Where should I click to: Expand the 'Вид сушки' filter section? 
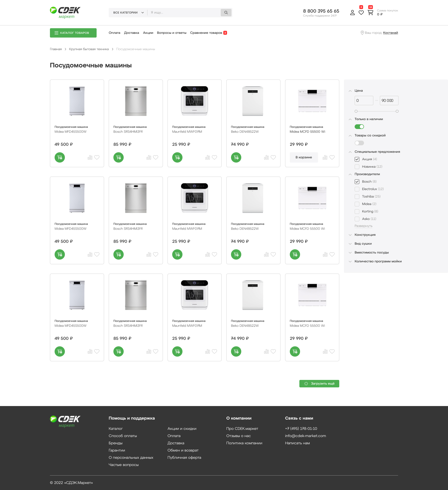(x=363, y=243)
